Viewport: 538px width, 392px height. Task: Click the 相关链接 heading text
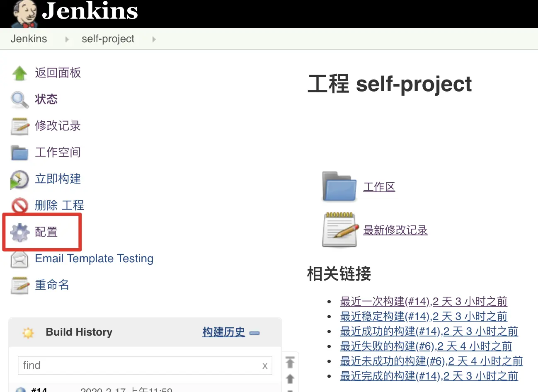(339, 274)
